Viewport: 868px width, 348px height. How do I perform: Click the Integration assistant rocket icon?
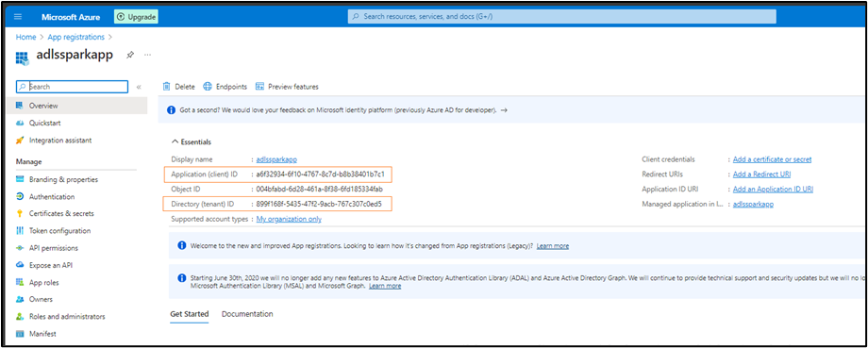click(20, 140)
